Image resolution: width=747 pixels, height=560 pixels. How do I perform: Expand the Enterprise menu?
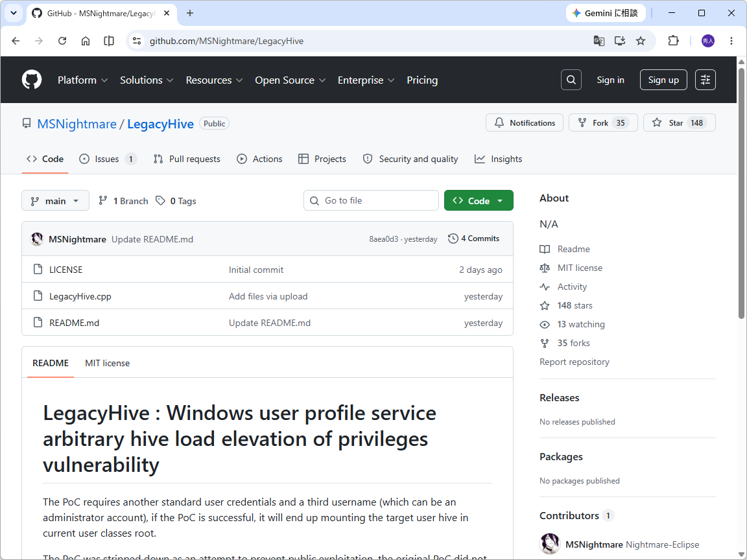366,80
